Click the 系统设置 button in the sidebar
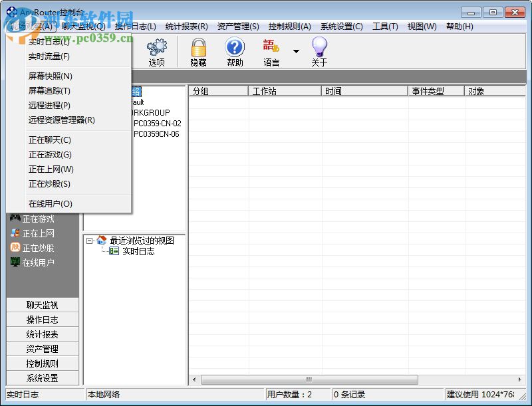This screenshot has height=406, width=532. 41,377
